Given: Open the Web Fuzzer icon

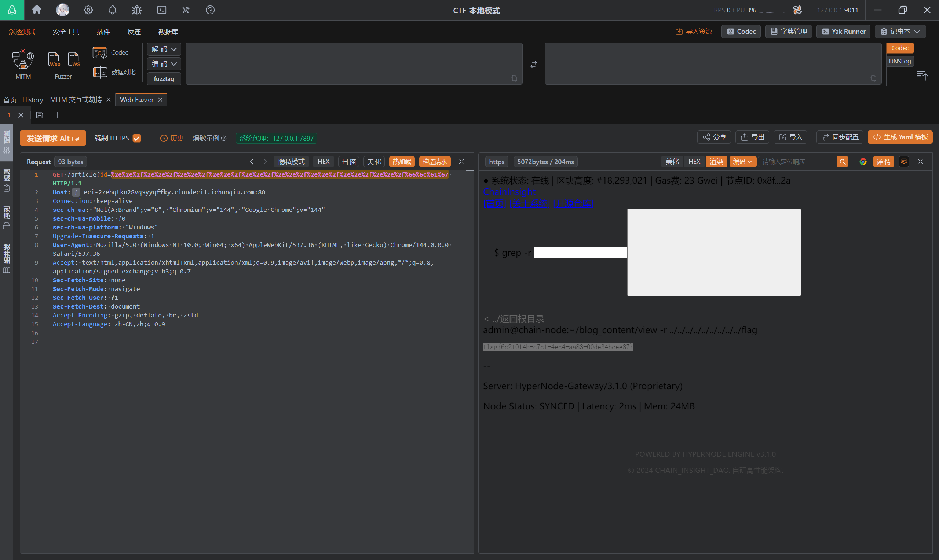Looking at the screenshot, I should coord(54,59).
